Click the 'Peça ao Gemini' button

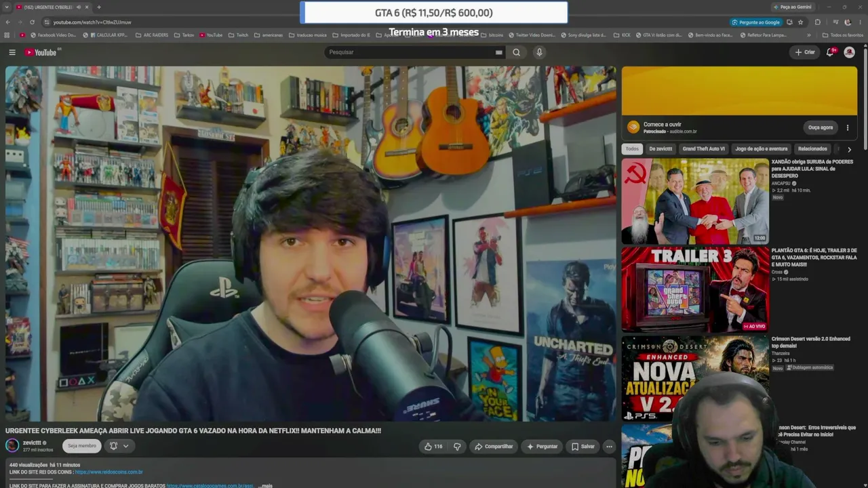[792, 7]
